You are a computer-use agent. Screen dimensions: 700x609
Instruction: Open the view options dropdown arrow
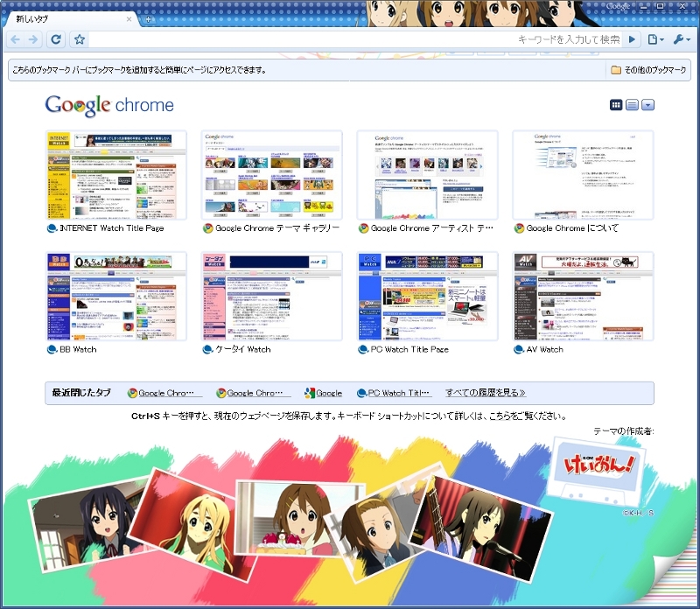pyautogui.click(x=647, y=105)
